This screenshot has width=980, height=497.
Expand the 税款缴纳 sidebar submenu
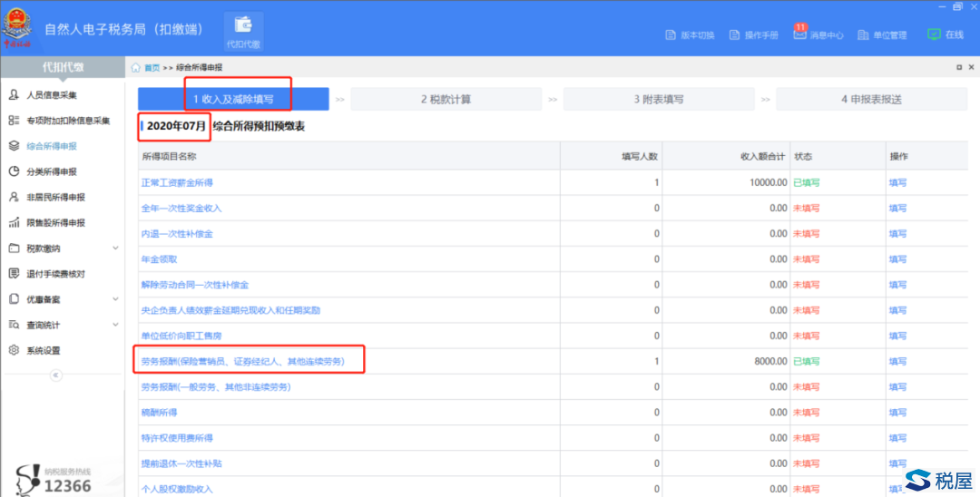tap(115, 248)
